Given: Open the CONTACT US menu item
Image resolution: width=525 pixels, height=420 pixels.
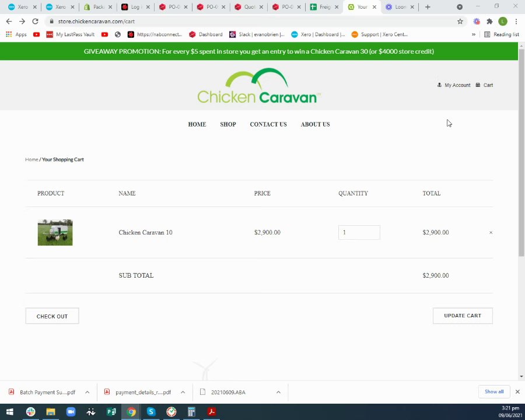Looking at the screenshot, I should (268, 124).
